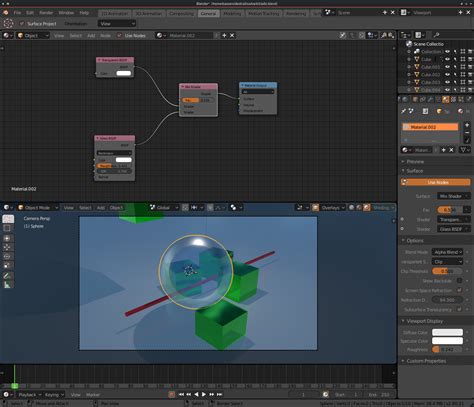The width and height of the screenshot is (474, 407).
Task: Switch to the Compositing workspace tab
Action: point(181,13)
